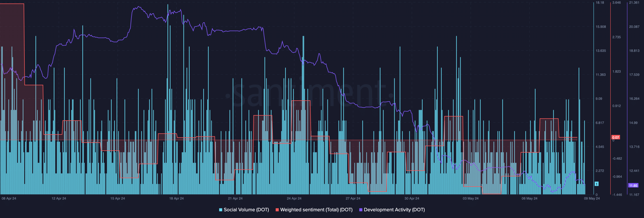Click the 18.813 development activity axis value

(x=634, y=51)
